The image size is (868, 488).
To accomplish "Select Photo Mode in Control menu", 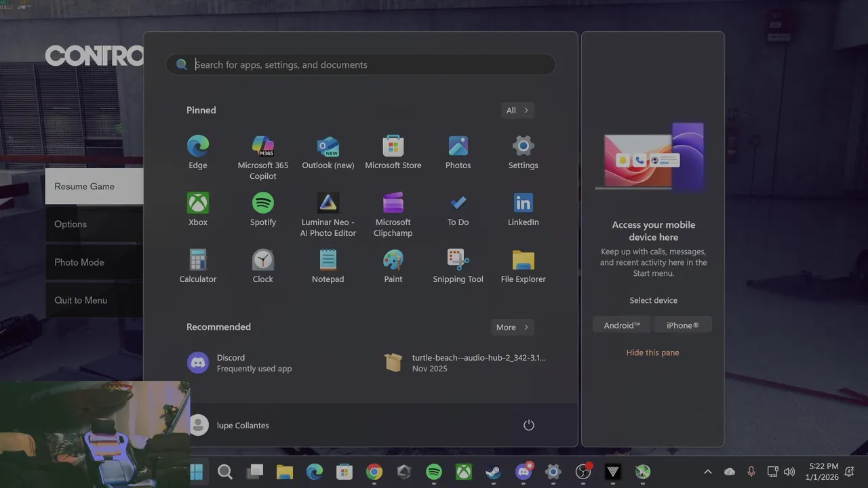I will point(94,262).
